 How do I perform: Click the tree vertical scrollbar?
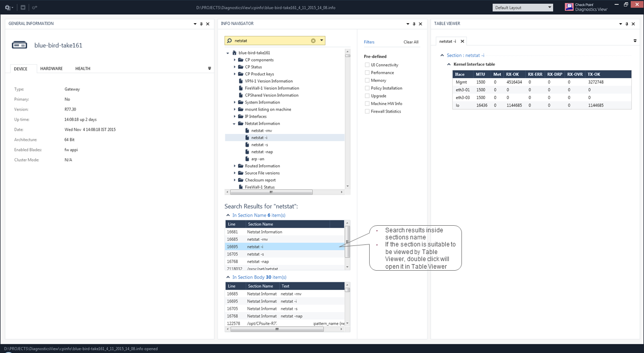[347, 119]
